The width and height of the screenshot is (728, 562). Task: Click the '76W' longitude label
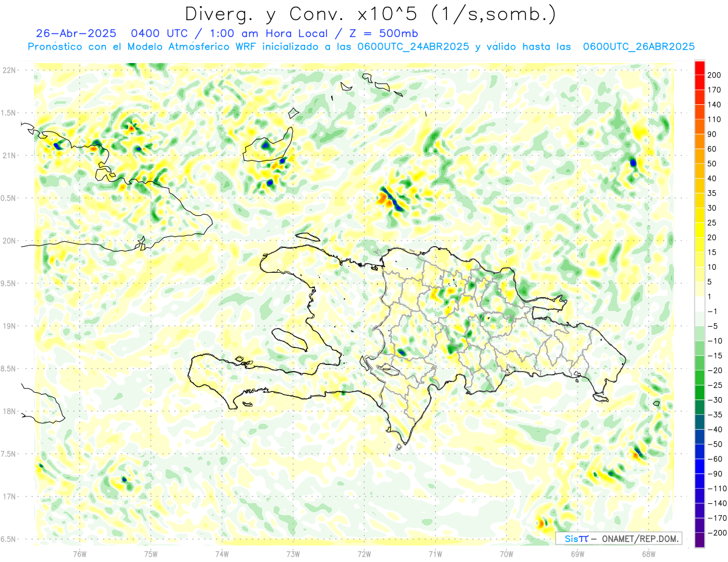click(x=79, y=554)
